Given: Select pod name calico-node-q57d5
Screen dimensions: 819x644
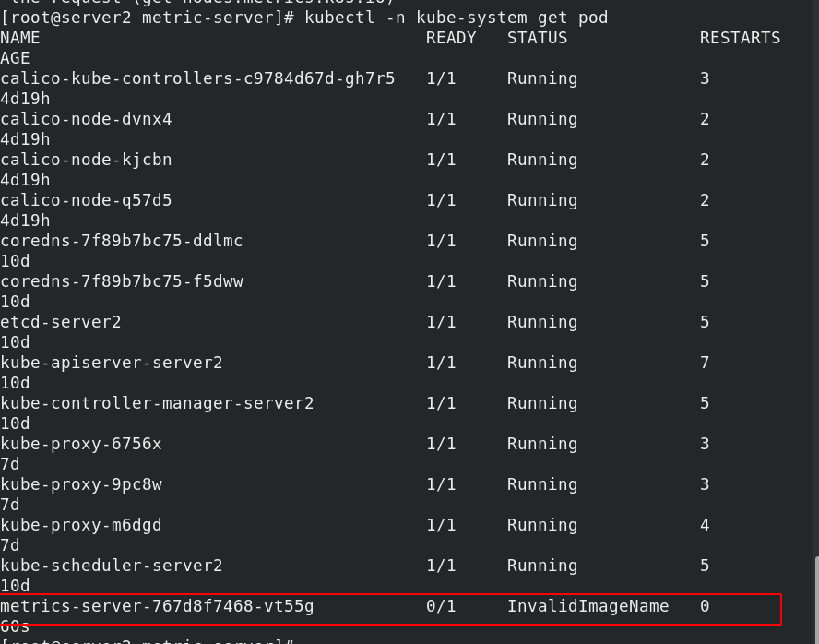Looking at the screenshot, I should [86, 200].
